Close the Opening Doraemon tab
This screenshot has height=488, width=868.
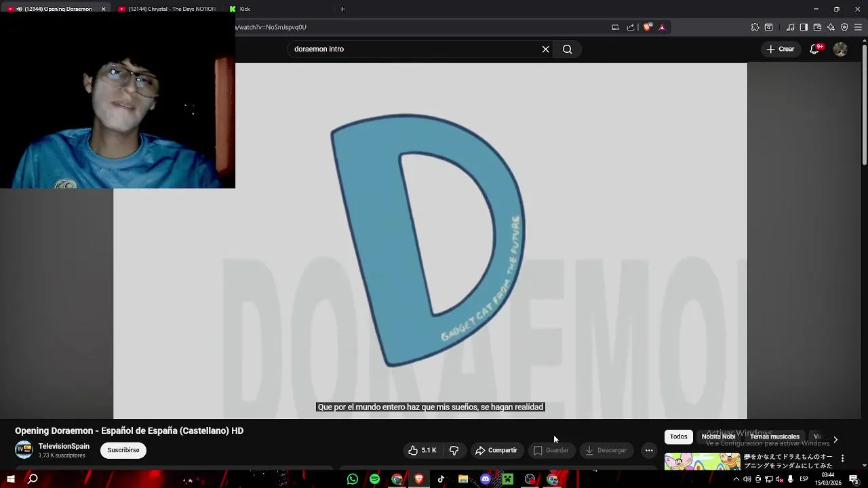click(103, 9)
